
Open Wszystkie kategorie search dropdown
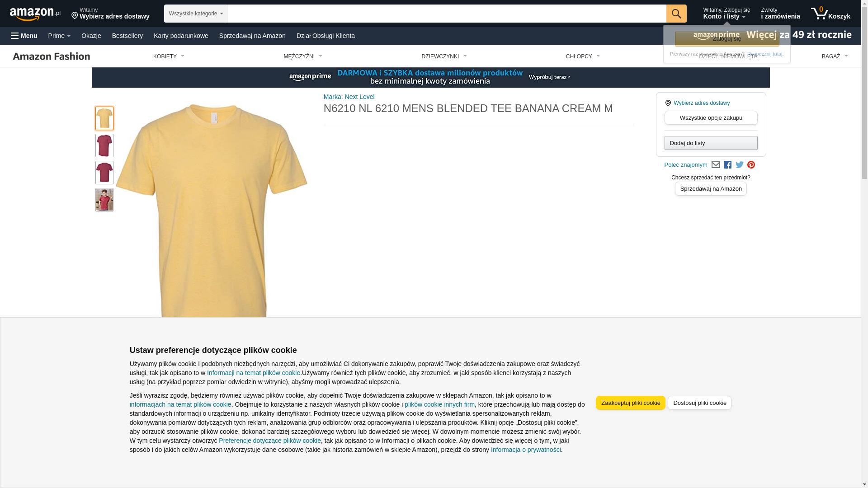[196, 14]
